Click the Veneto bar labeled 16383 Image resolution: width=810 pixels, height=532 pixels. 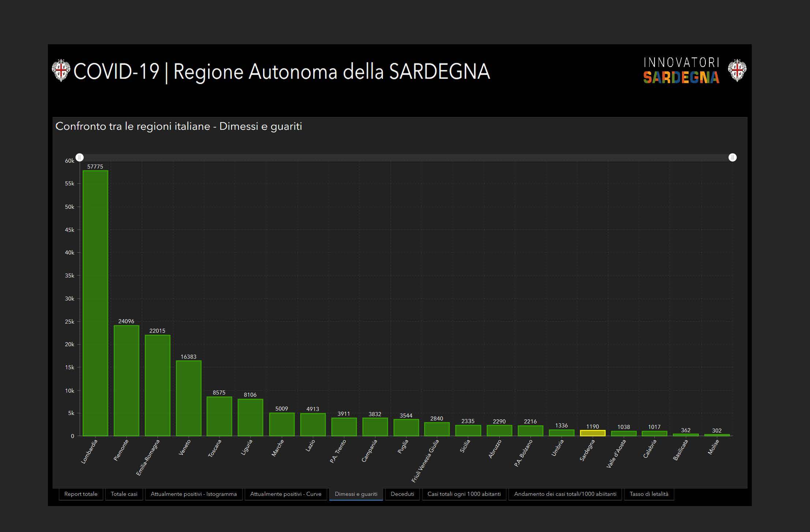coord(189,399)
